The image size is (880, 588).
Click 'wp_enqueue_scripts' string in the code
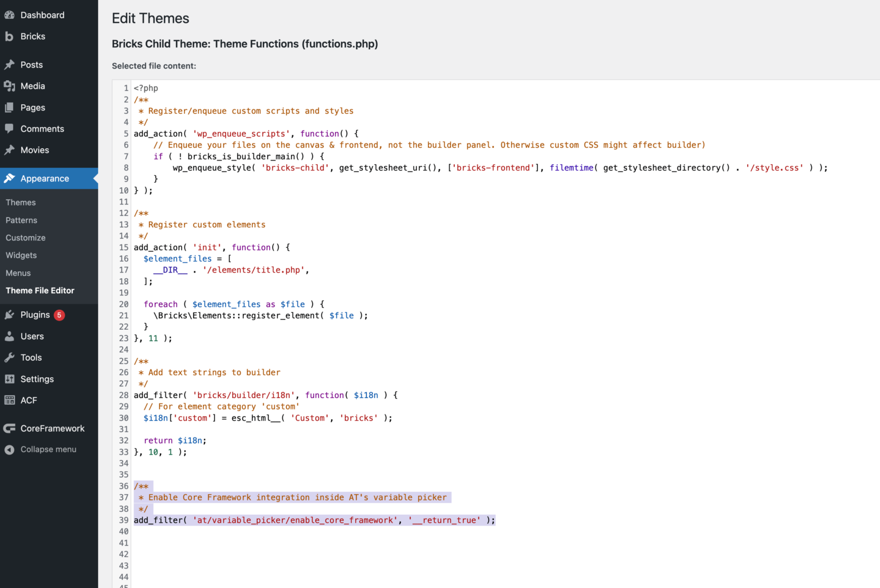[x=241, y=133]
